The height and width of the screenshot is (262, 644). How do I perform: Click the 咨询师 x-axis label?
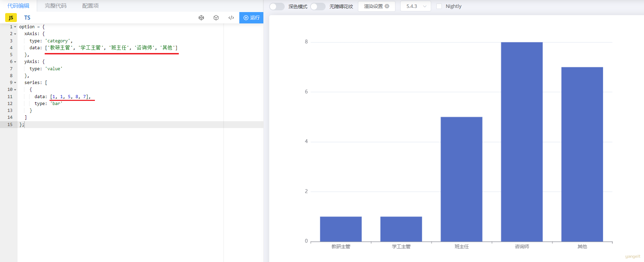tap(522, 247)
